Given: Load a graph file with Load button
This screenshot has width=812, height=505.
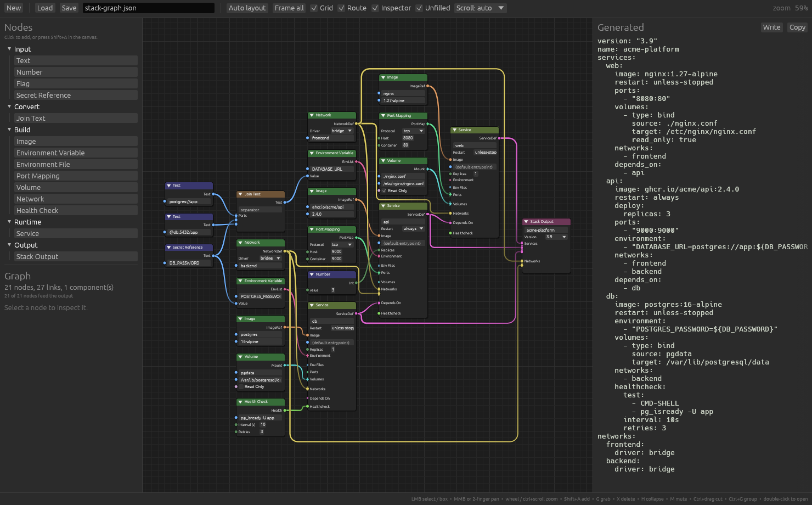Looking at the screenshot, I should tap(45, 8).
